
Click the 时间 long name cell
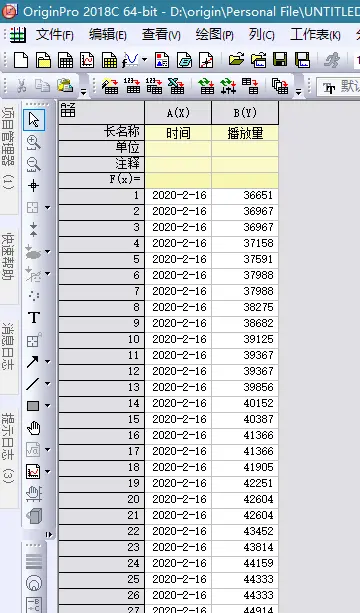click(x=178, y=133)
